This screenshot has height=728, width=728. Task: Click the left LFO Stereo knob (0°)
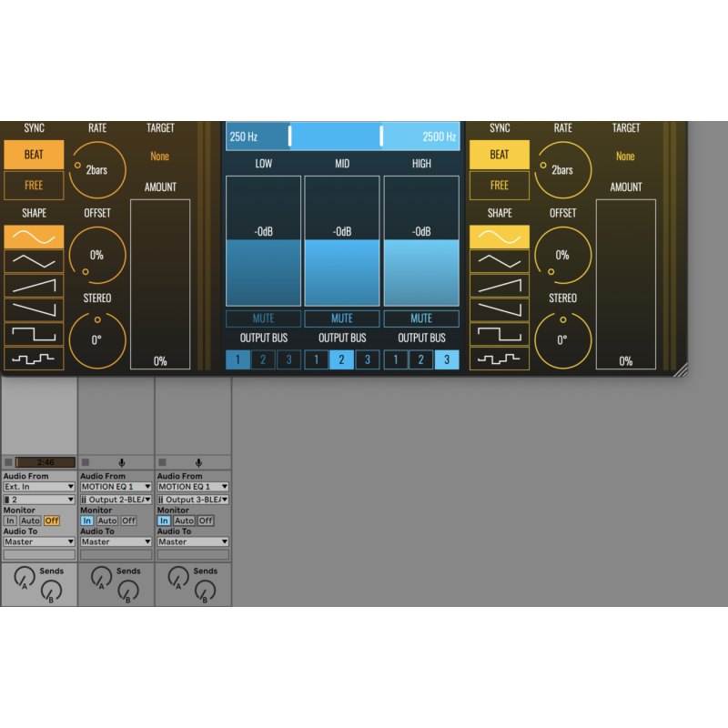tap(97, 340)
